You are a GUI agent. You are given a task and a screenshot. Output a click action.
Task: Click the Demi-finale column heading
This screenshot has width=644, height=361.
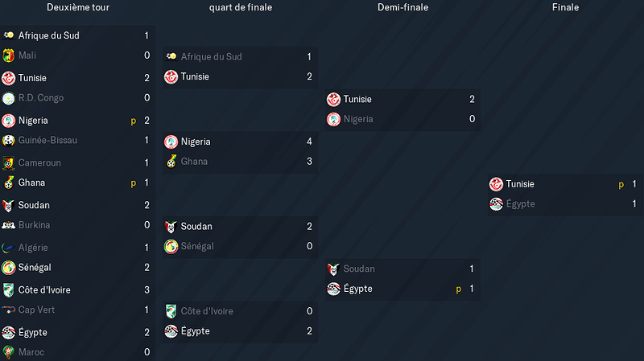click(403, 7)
